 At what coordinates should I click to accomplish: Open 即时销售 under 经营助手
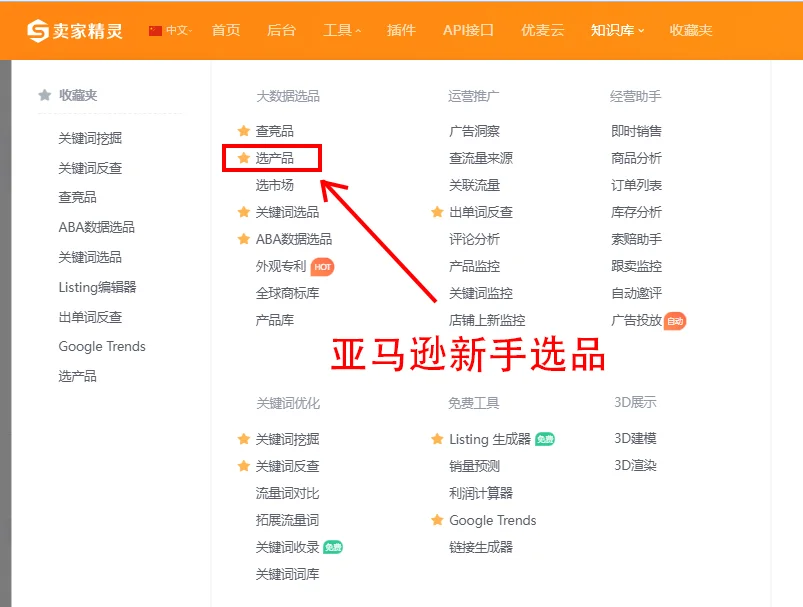pos(636,131)
